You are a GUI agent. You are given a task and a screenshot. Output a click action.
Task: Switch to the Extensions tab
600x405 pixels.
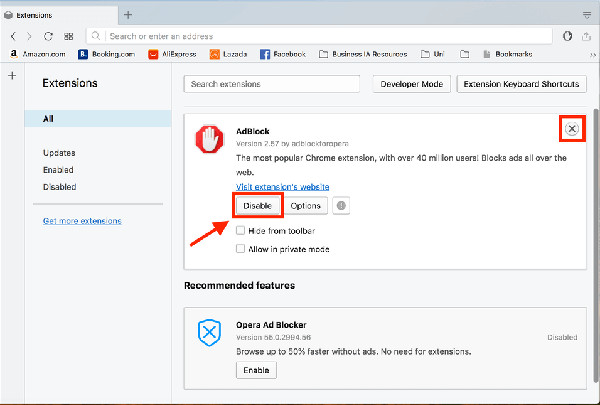(x=59, y=15)
